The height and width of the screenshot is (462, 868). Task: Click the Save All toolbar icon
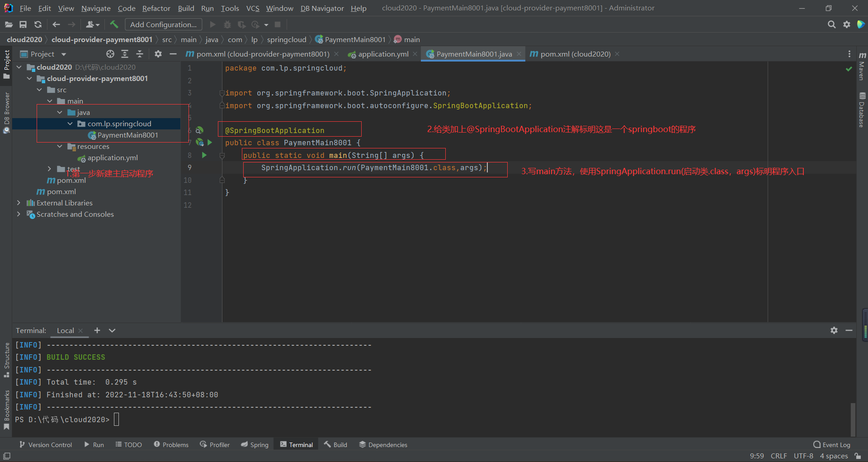pyautogui.click(x=23, y=24)
